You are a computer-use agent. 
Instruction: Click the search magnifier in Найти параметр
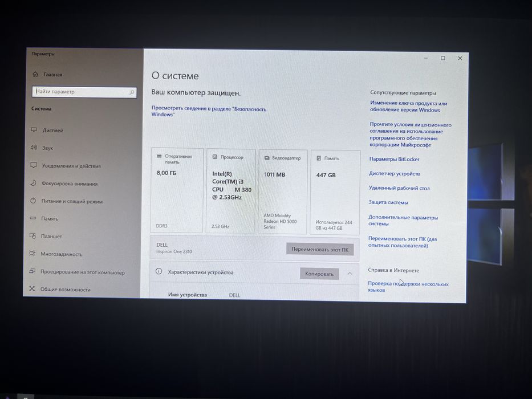(x=132, y=92)
